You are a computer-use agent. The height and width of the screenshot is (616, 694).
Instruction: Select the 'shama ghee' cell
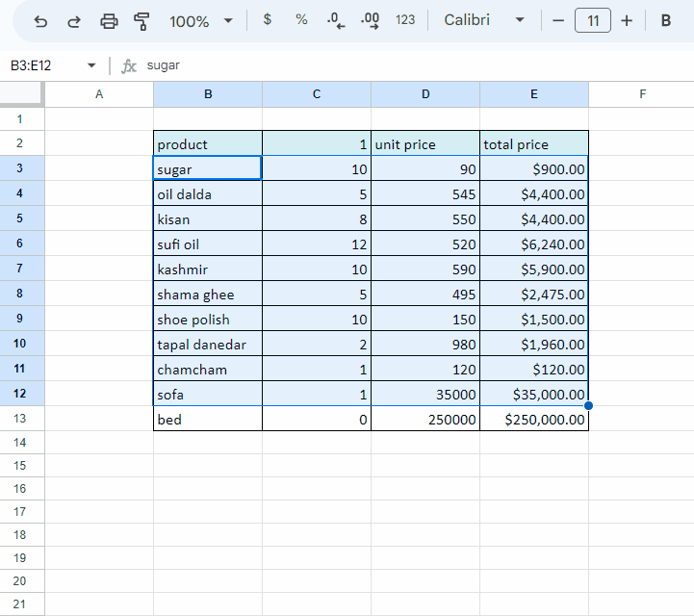click(208, 294)
